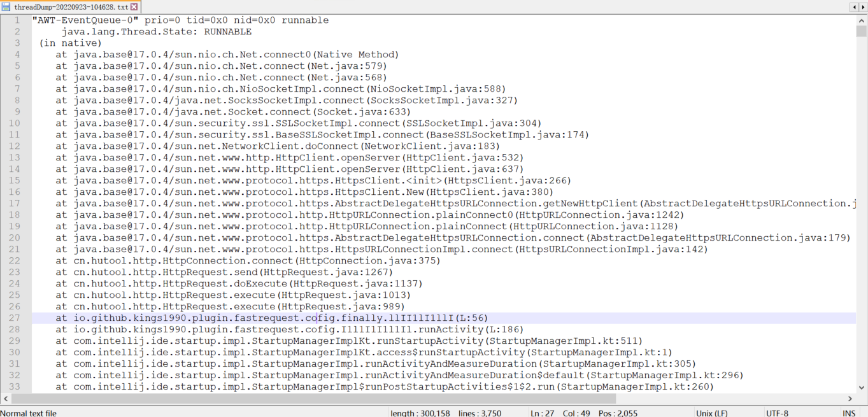Click '(HttpURLConnection.java:1128)' on line 19
This screenshot has height=417, width=868.
pyautogui.click(x=592, y=227)
